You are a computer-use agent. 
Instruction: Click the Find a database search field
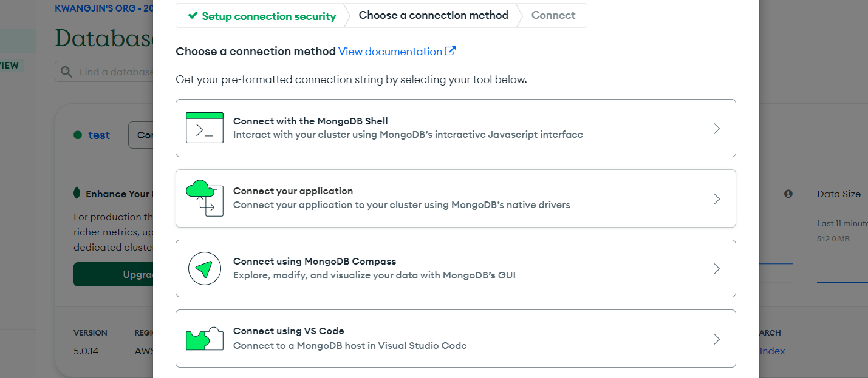point(115,72)
